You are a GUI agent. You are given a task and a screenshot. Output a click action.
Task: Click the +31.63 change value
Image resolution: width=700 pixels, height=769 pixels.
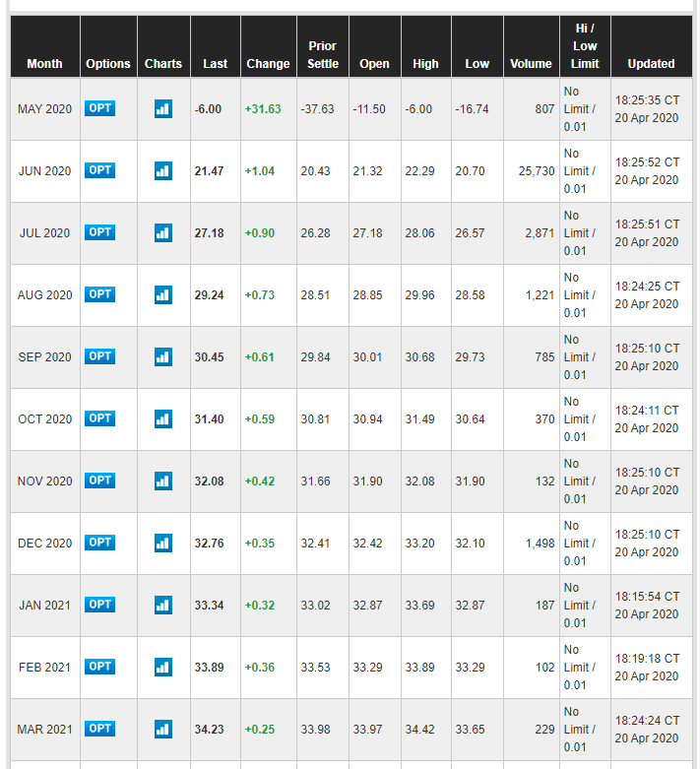pos(263,109)
